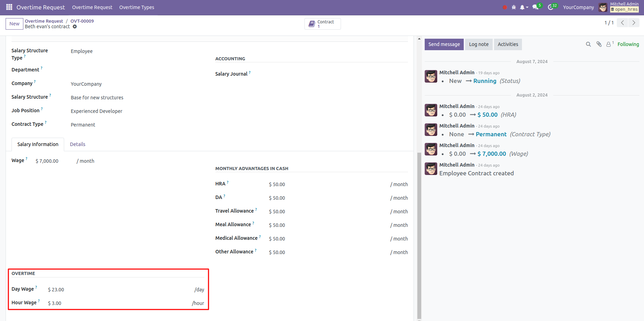Screen dimensions: 644x321
Task: Open the Mitchell Admin user menu
Action: pyautogui.click(x=619, y=7)
